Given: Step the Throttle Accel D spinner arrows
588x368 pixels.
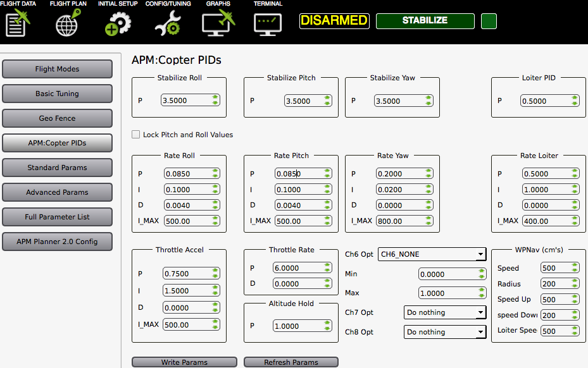Looking at the screenshot, I should point(215,307).
